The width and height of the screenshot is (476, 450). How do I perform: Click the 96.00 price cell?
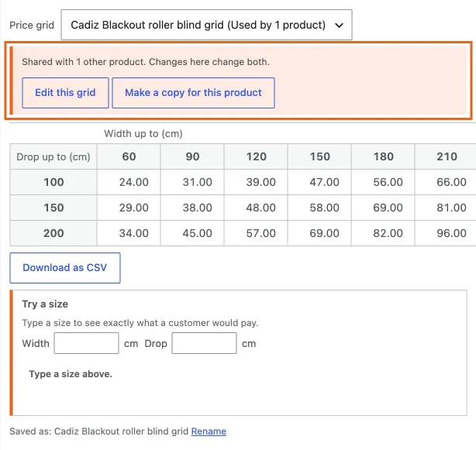(446, 233)
